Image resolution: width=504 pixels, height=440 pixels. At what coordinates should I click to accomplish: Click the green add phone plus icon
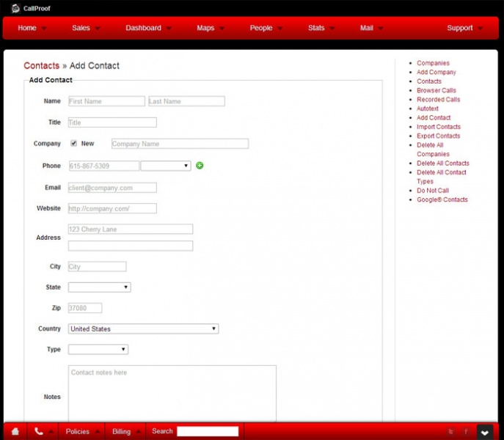pos(200,166)
